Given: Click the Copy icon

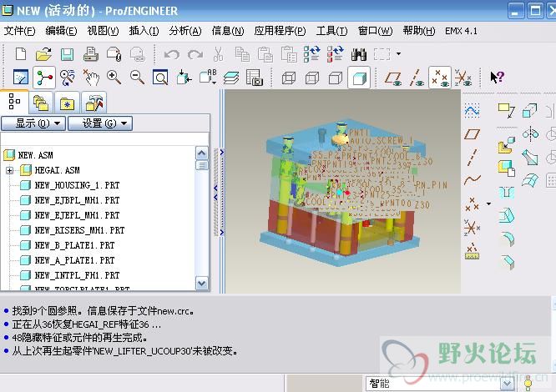Looking at the screenshot, I should point(242,54).
